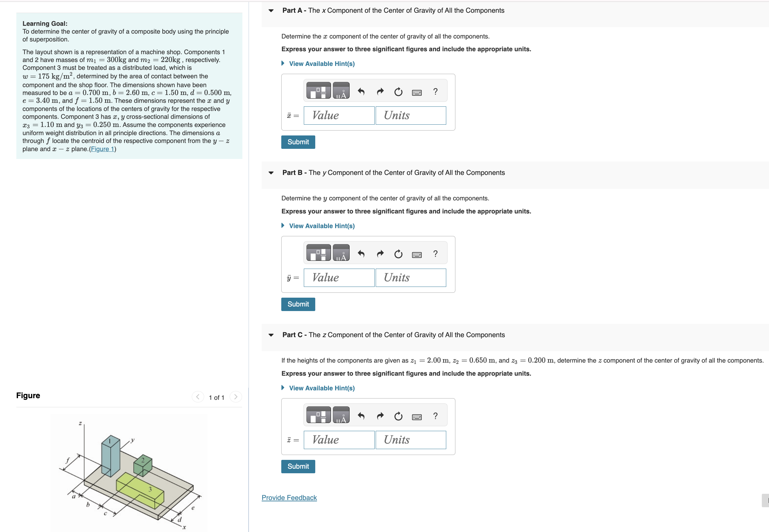The height and width of the screenshot is (532, 769).
Task: Click the redo arrow in Part B toolbar
Action: pos(380,254)
